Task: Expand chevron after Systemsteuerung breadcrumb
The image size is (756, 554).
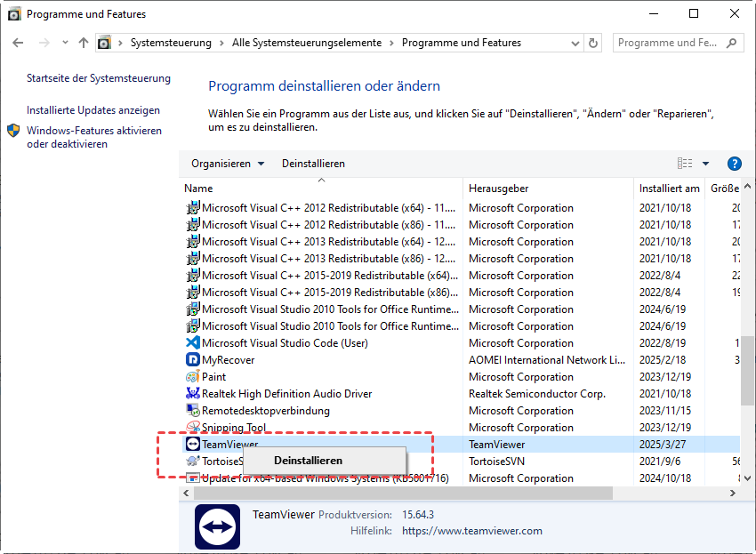Action: coord(221,43)
